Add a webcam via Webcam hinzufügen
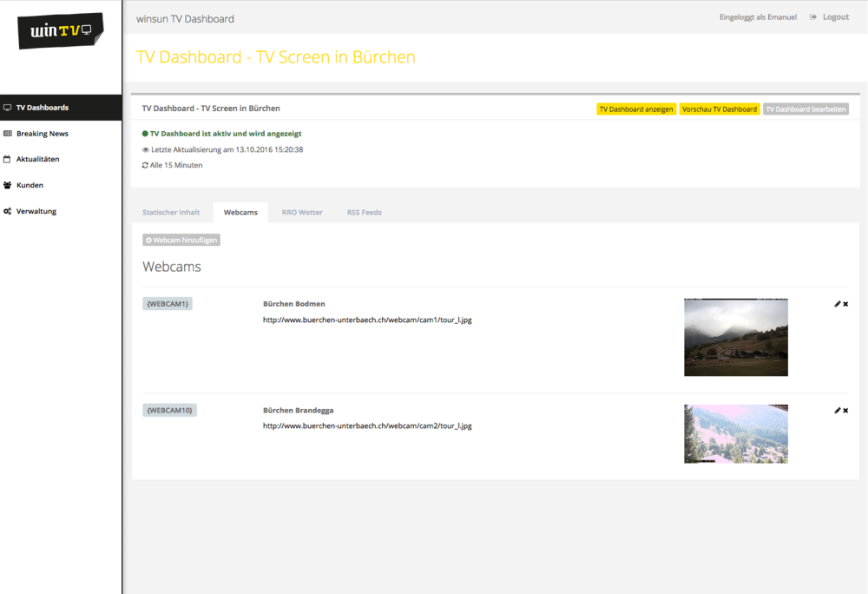The image size is (868, 594). 181,240
